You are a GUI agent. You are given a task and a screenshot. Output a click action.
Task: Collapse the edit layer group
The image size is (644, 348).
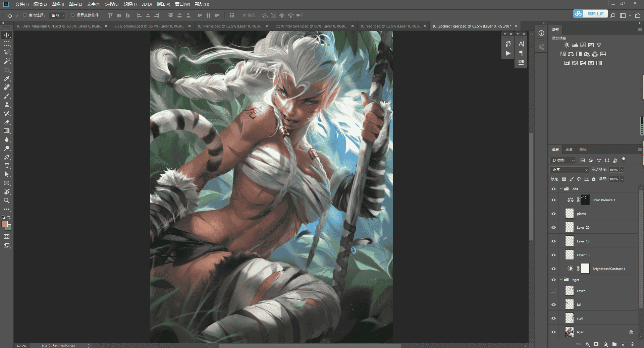click(561, 189)
